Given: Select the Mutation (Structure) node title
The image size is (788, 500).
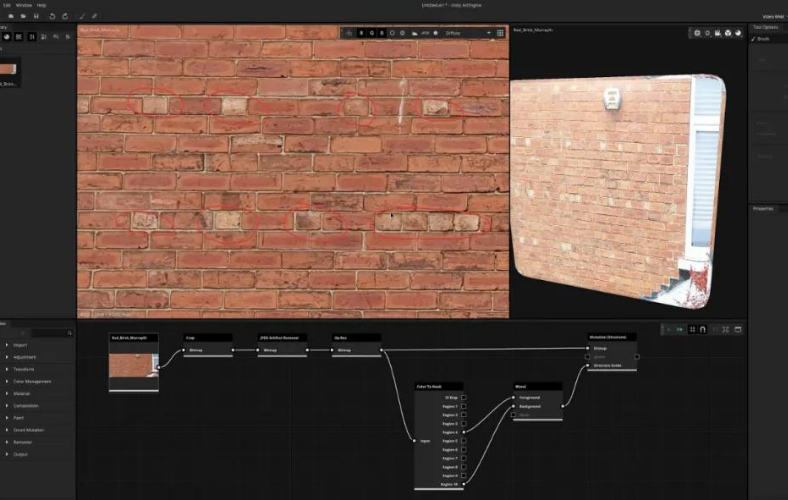Looking at the screenshot, I should coord(612,337).
